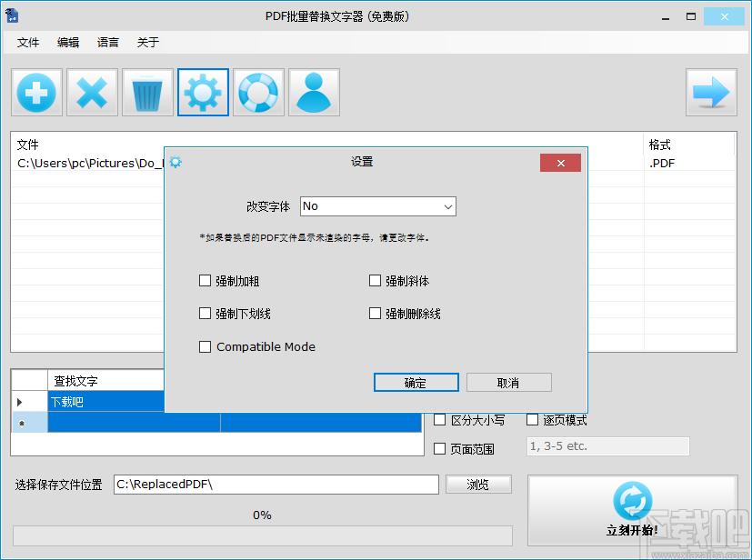Click the page range input field
Screen dimensions: 752x560
coord(608,446)
